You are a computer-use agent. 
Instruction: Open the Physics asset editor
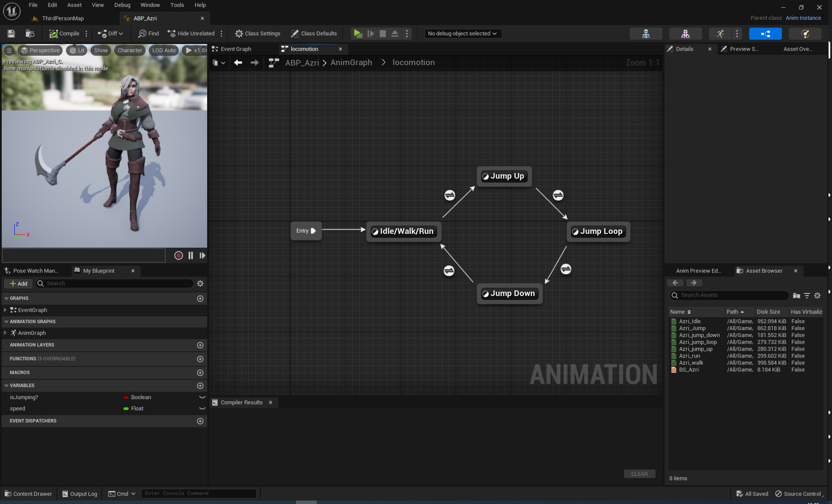[x=805, y=33]
